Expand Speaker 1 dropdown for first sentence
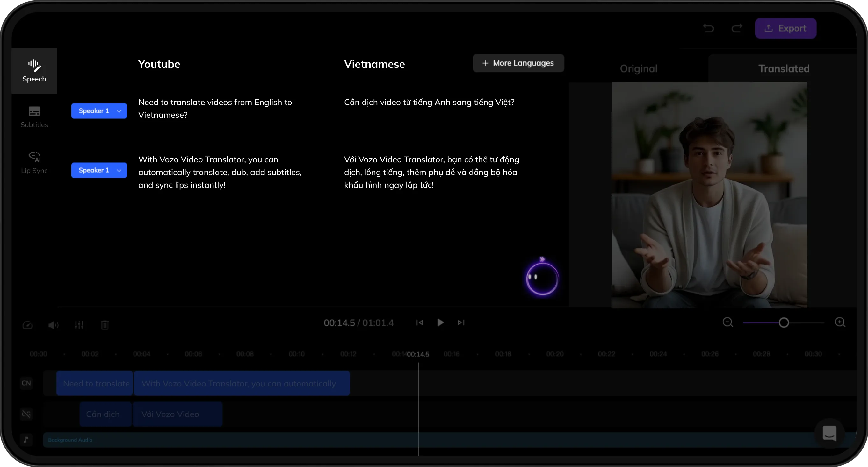This screenshot has width=868, height=467. coord(99,111)
